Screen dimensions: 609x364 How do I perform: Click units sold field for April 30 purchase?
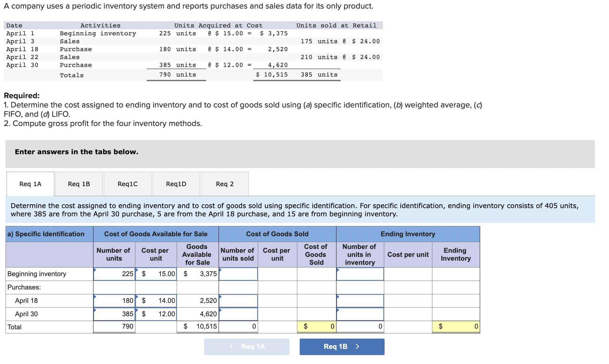click(238, 314)
